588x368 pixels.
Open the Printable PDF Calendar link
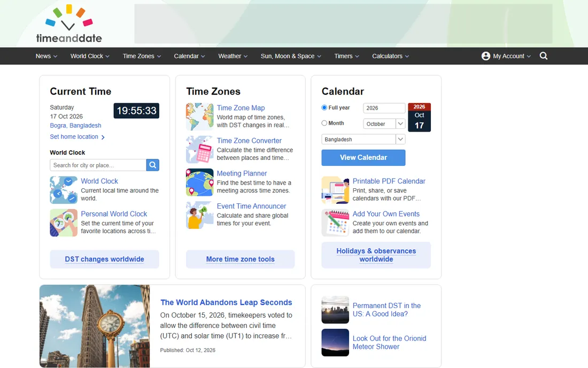pos(389,181)
